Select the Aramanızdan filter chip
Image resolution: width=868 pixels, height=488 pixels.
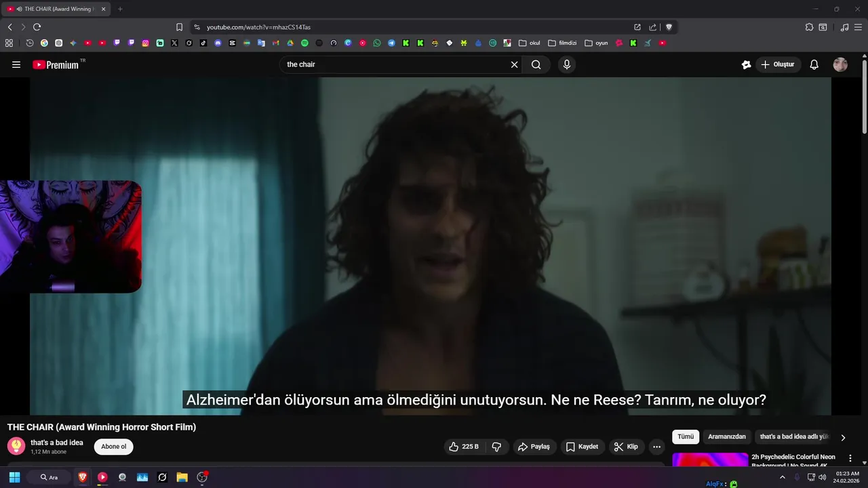[x=727, y=437]
